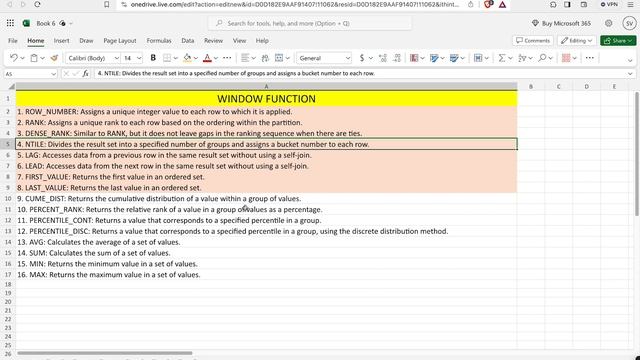The width and height of the screenshot is (640, 360).
Task: Click the Paste clipboard icon
Action: pos(34,58)
